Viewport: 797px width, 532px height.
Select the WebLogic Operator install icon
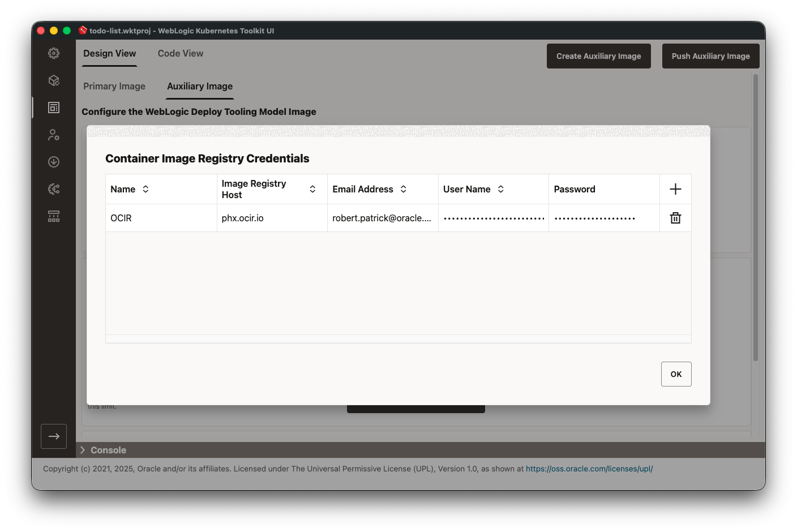click(x=53, y=162)
